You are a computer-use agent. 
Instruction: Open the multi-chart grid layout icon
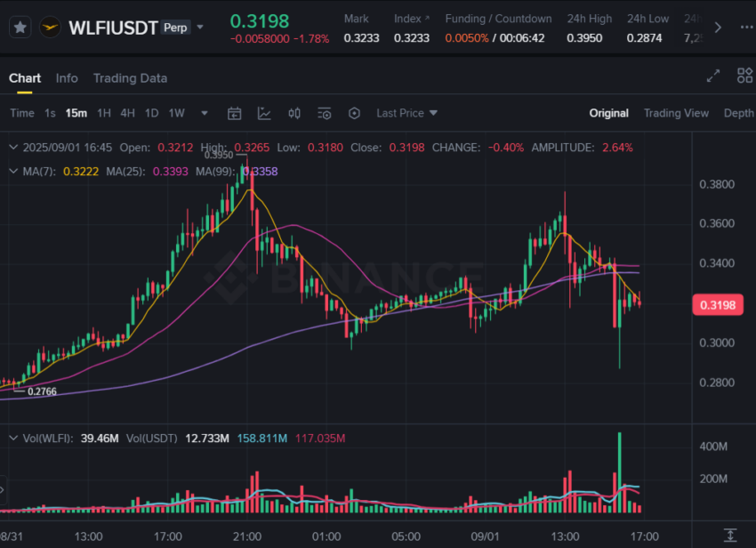pos(745,76)
